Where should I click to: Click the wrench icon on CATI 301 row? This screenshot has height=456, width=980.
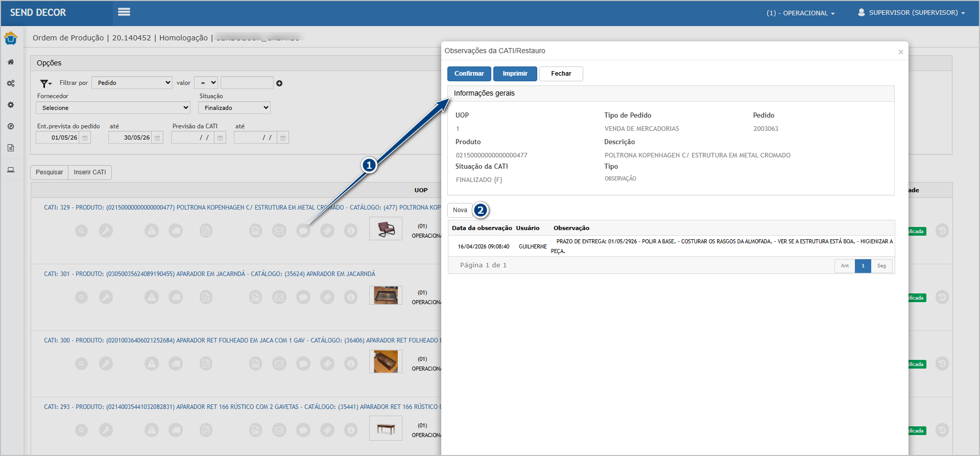[106, 298]
